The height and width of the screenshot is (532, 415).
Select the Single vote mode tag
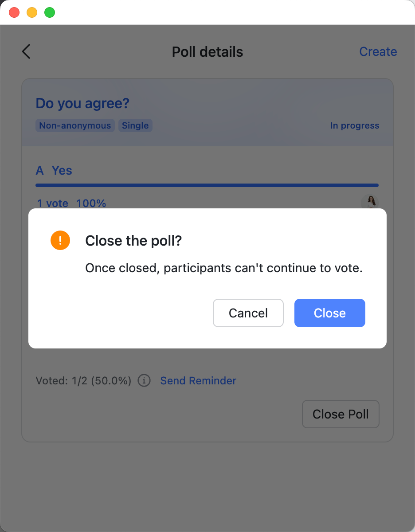pyautogui.click(x=135, y=125)
